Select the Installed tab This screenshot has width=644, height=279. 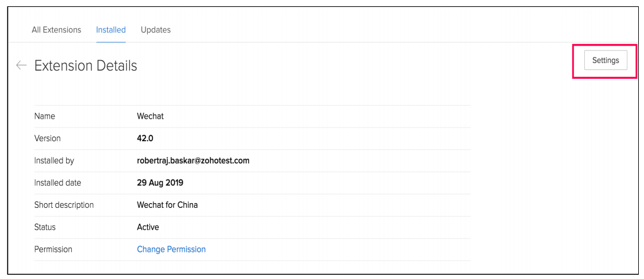[x=111, y=30]
